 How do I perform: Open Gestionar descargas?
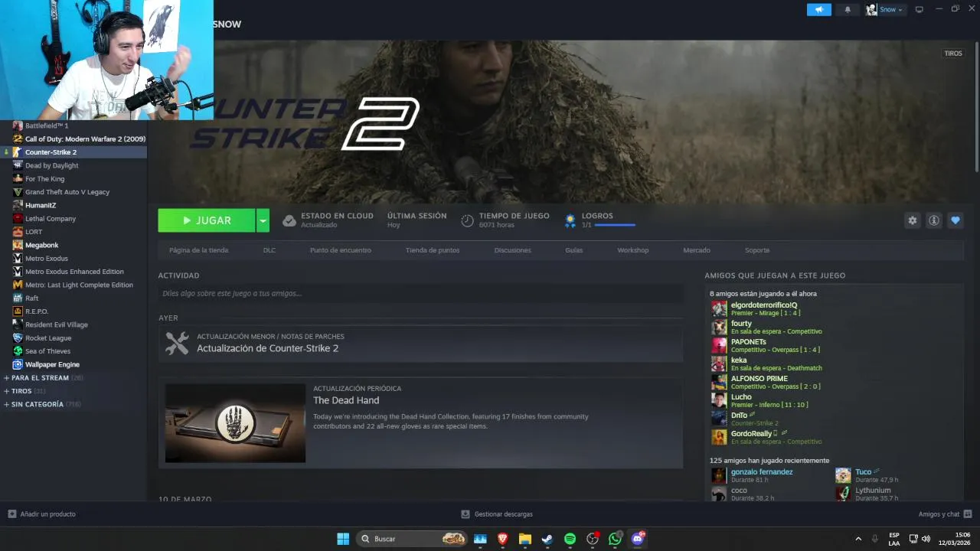497,514
